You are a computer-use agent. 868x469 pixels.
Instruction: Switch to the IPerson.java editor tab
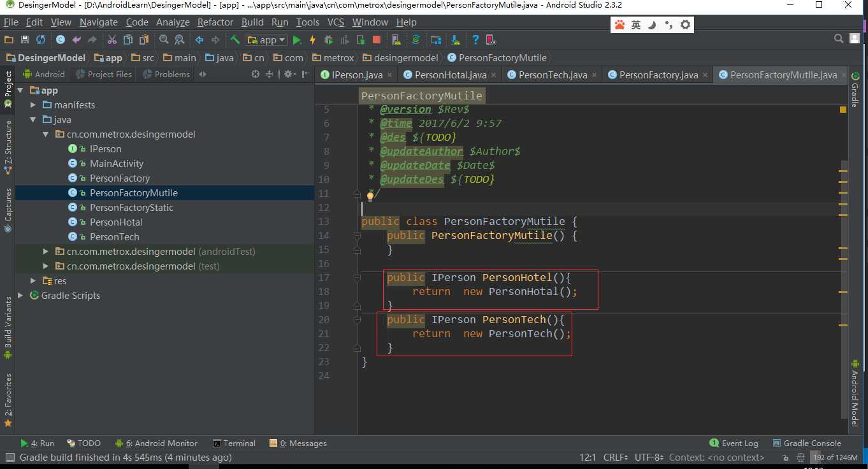356,75
